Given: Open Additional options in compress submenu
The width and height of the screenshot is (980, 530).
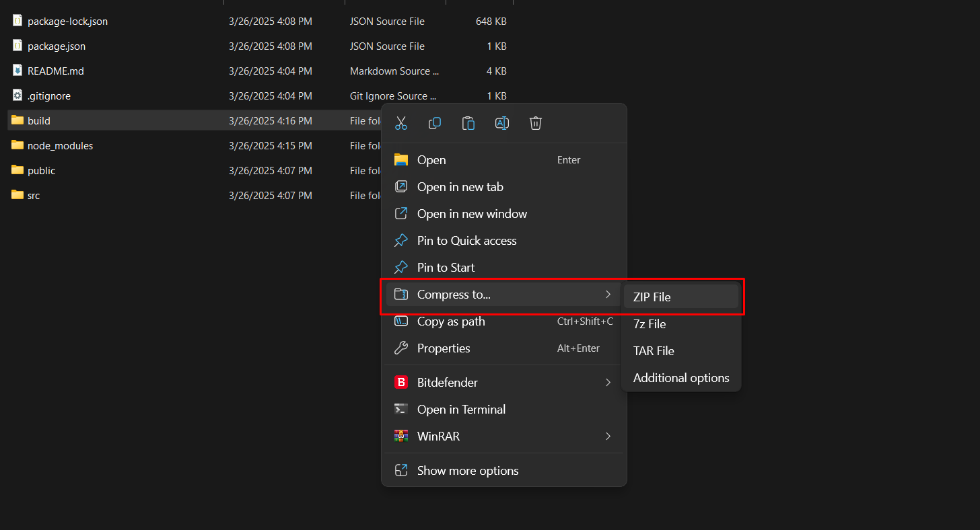Looking at the screenshot, I should coord(681,377).
